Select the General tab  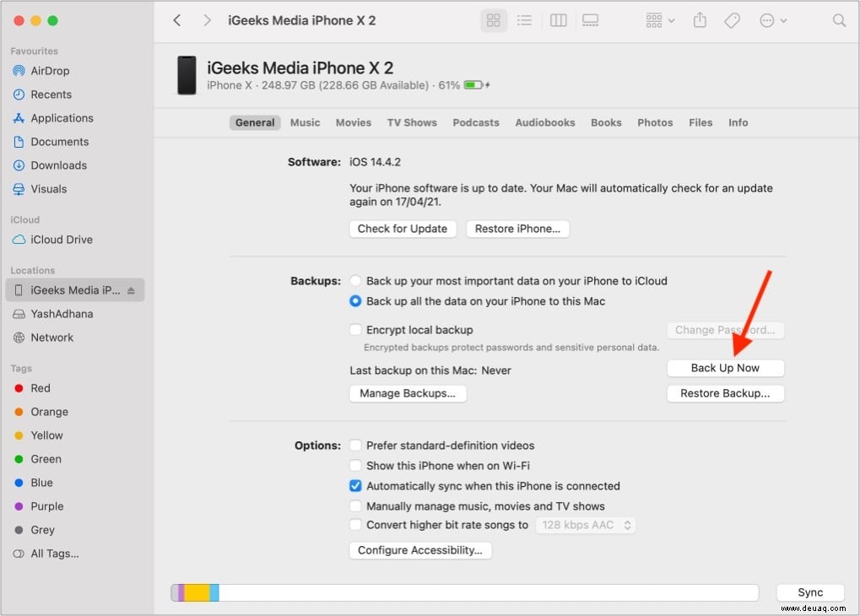[x=255, y=122]
